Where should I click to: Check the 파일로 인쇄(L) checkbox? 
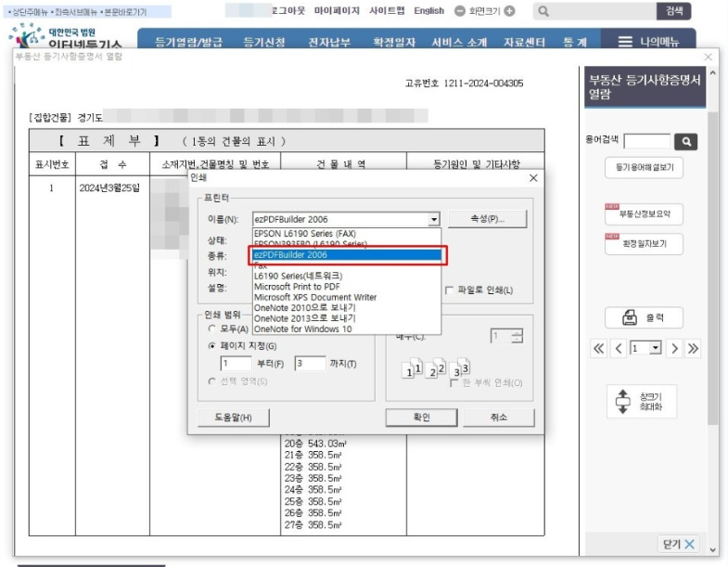pos(449,290)
